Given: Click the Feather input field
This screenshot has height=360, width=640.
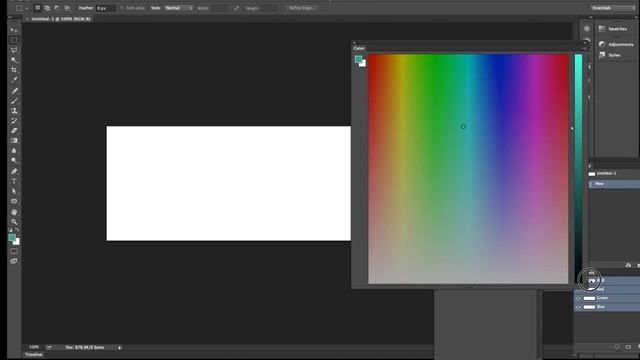Looking at the screenshot, I should pos(105,8).
